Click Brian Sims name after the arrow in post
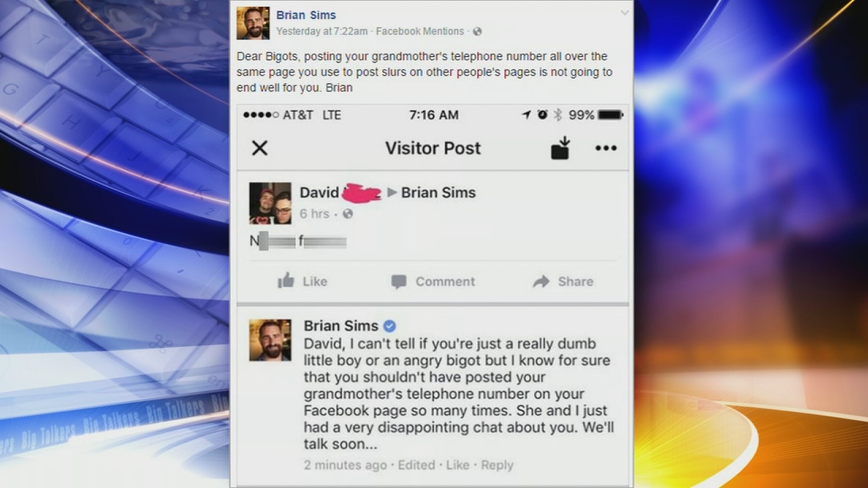The height and width of the screenshot is (488, 868). point(439,192)
